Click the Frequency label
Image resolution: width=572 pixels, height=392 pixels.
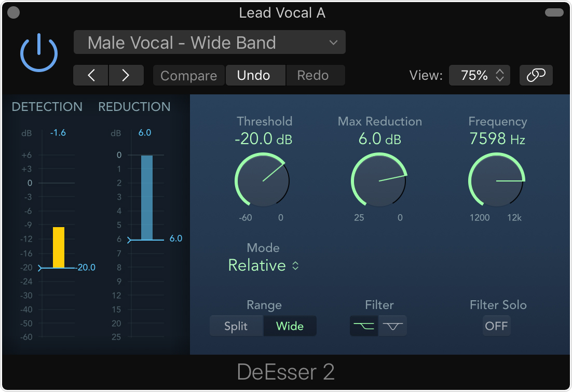pos(498,122)
